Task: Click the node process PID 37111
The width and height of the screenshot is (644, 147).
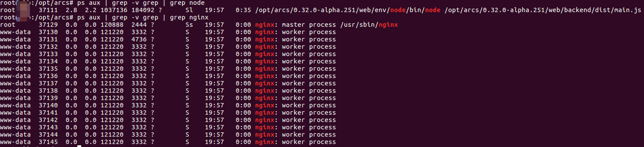Action: click(x=48, y=10)
